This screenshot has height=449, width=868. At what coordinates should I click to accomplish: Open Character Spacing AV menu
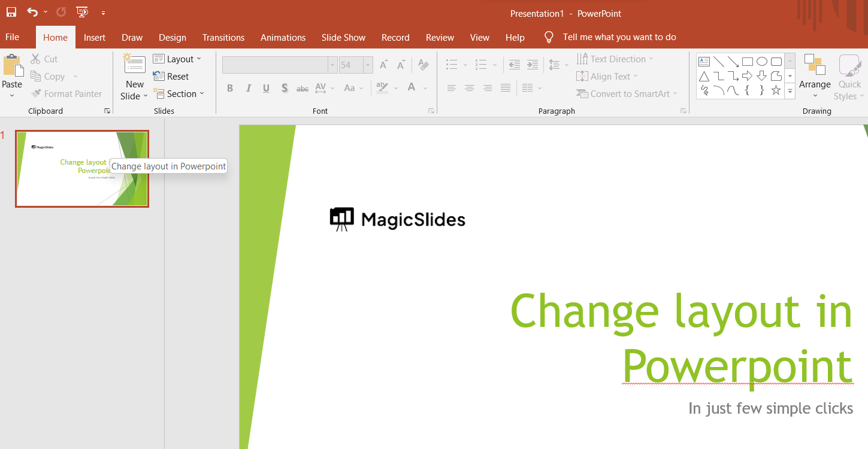click(325, 88)
